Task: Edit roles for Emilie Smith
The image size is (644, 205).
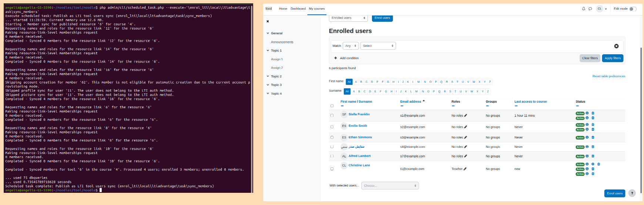Action: click(465, 127)
